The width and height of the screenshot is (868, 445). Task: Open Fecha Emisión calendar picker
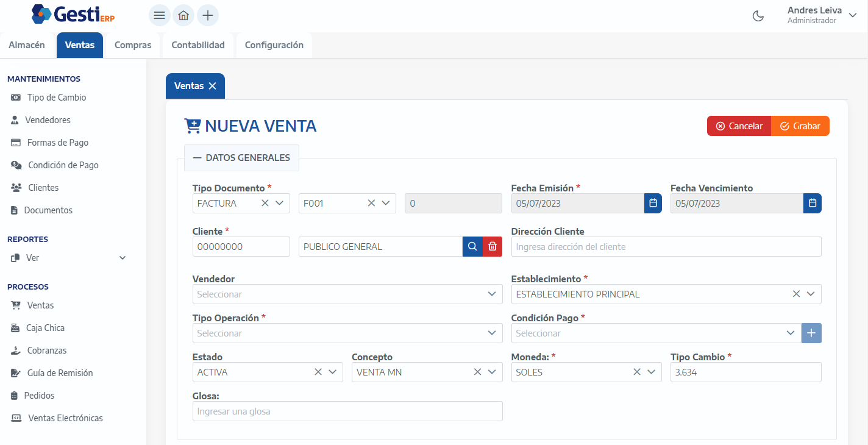click(653, 204)
